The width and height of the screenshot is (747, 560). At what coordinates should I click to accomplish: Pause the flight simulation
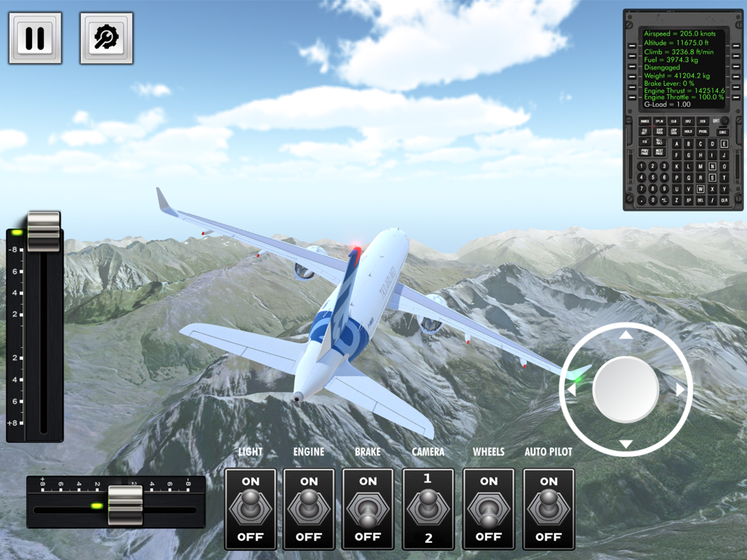(35, 38)
